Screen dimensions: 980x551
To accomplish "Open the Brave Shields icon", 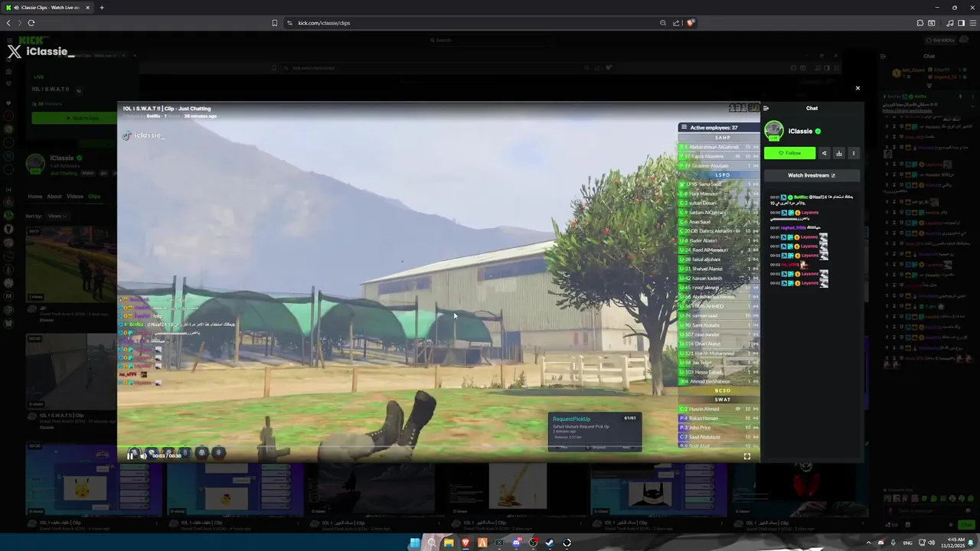I will [x=690, y=23].
